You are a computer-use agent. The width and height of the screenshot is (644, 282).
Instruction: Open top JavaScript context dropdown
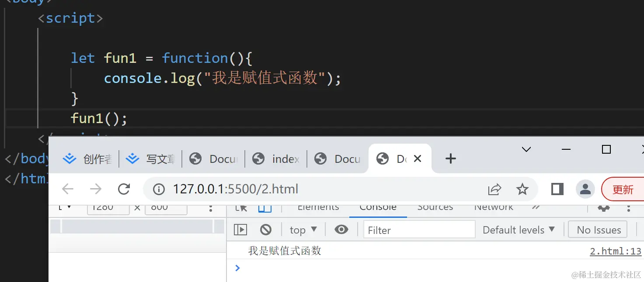click(303, 230)
